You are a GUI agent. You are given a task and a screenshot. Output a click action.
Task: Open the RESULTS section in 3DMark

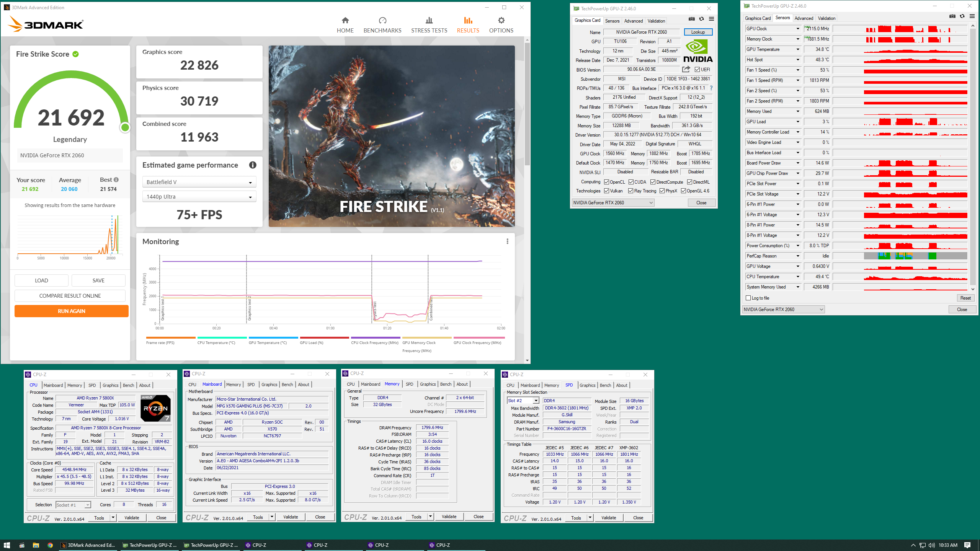coord(468,25)
